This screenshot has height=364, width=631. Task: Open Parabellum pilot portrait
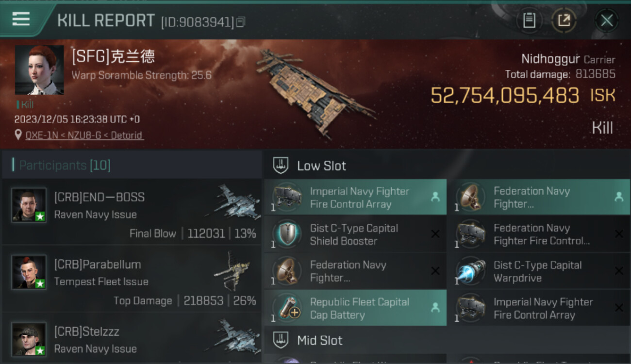[x=29, y=272]
